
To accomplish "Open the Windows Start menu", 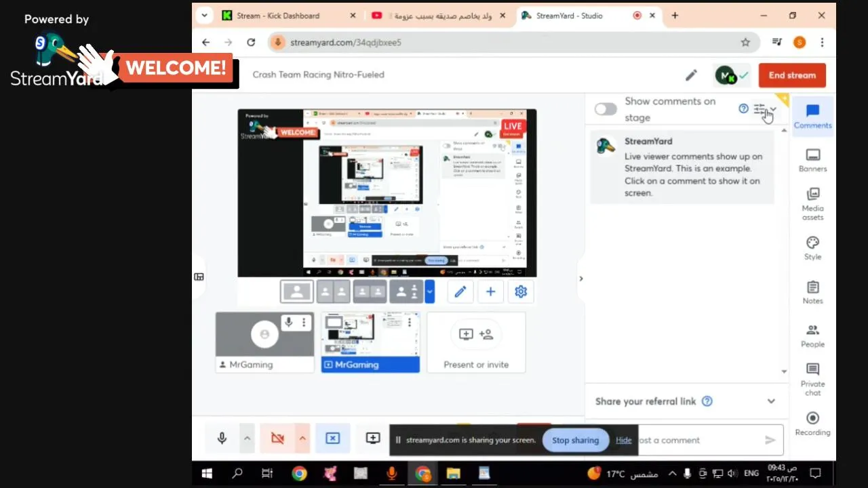I will tap(207, 474).
